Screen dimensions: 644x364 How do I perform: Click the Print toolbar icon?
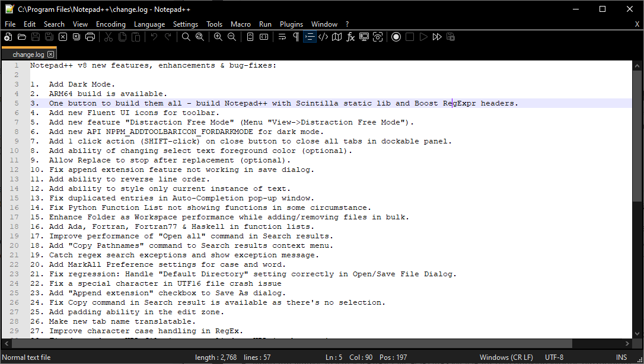click(90, 37)
